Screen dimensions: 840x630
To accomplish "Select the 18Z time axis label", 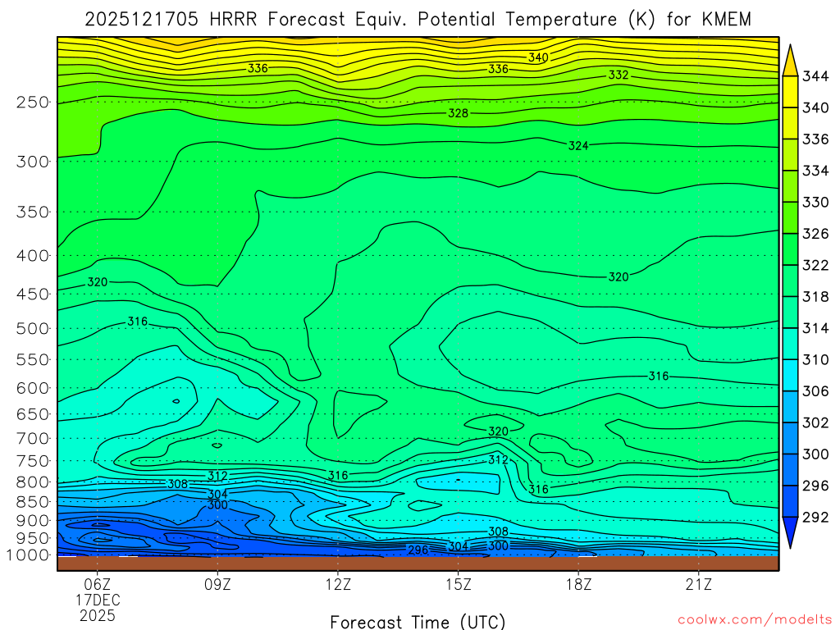I will [x=578, y=584].
